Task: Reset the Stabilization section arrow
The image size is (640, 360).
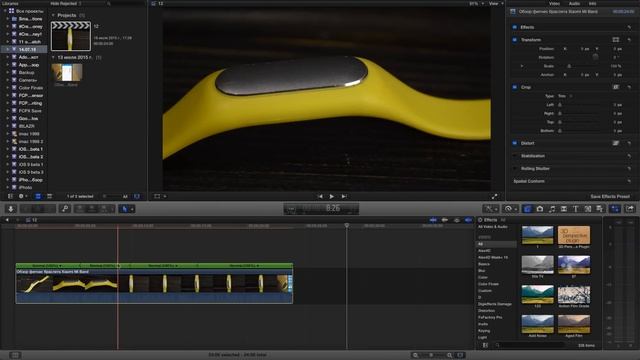Action: [x=629, y=156]
